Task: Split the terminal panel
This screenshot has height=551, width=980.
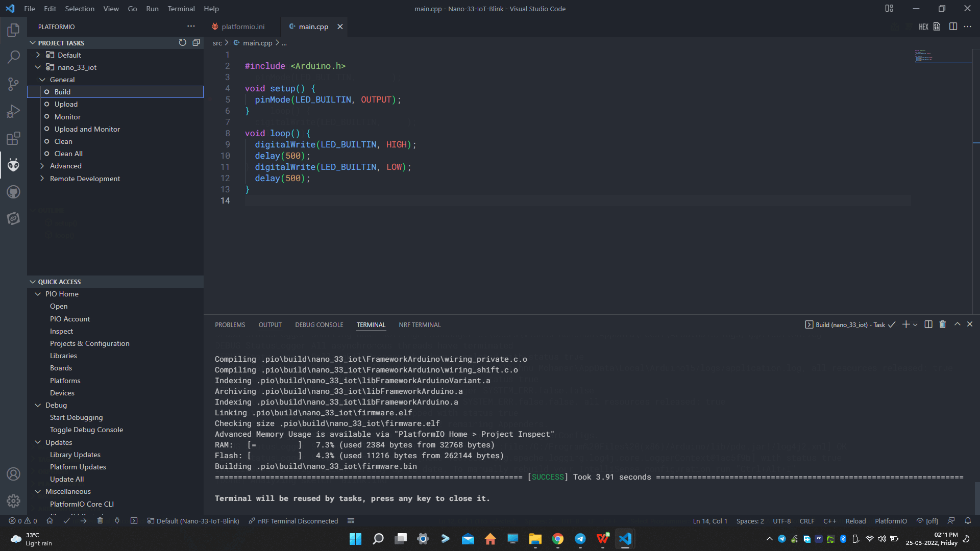Action: [928, 324]
